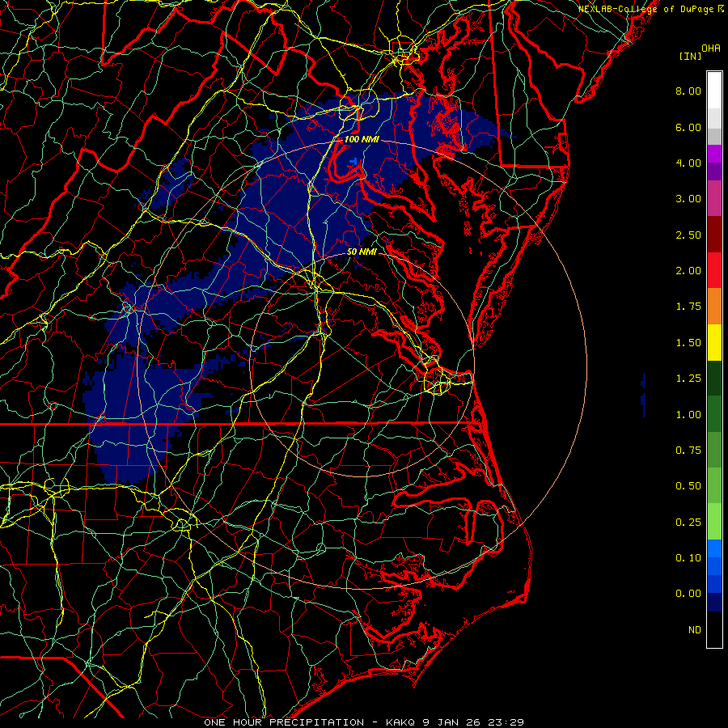Click the 0.10 legend value

click(688, 558)
